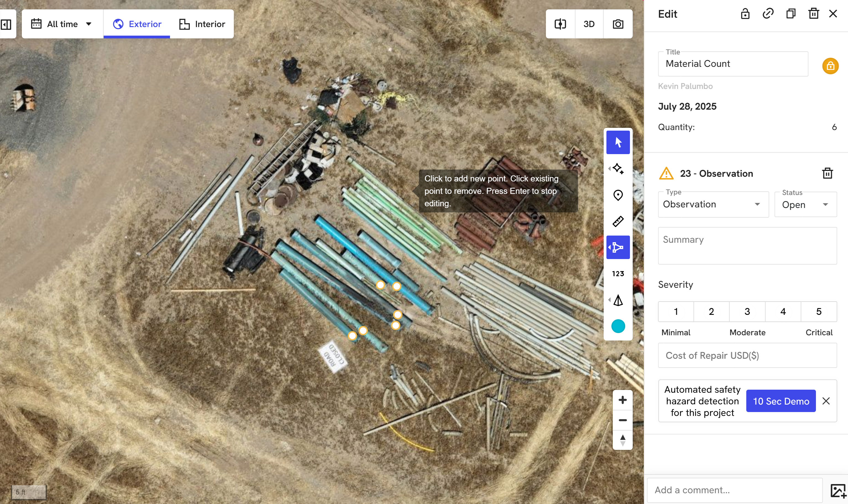Set severity level to 3

[x=747, y=312]
